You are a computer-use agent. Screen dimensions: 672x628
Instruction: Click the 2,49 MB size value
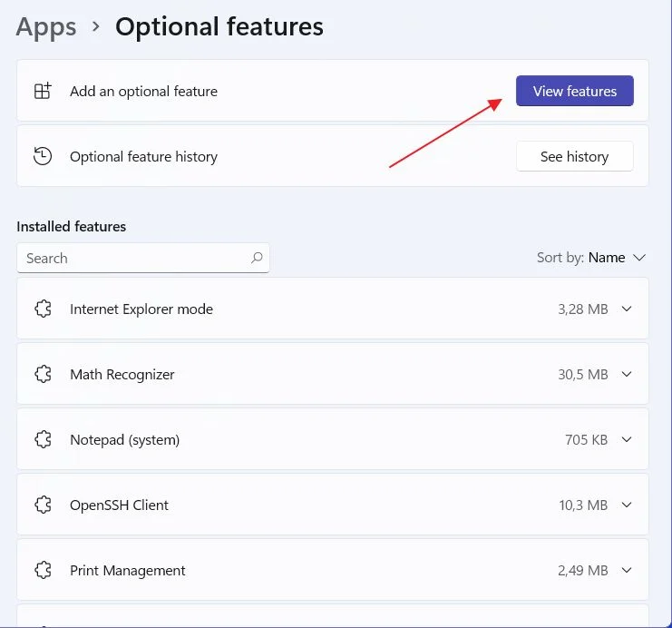click(x=583, y=571)
